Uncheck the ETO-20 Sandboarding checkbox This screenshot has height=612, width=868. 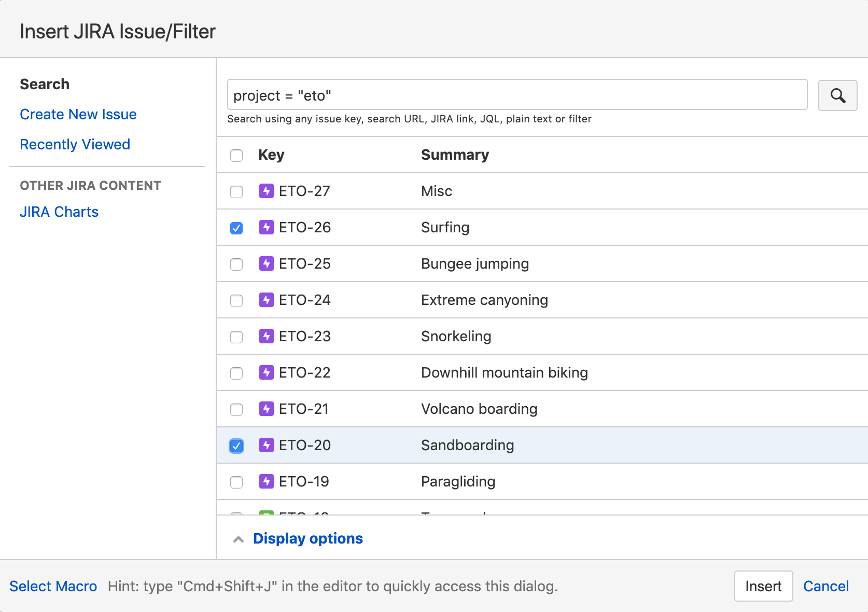(x=236, y=446)
